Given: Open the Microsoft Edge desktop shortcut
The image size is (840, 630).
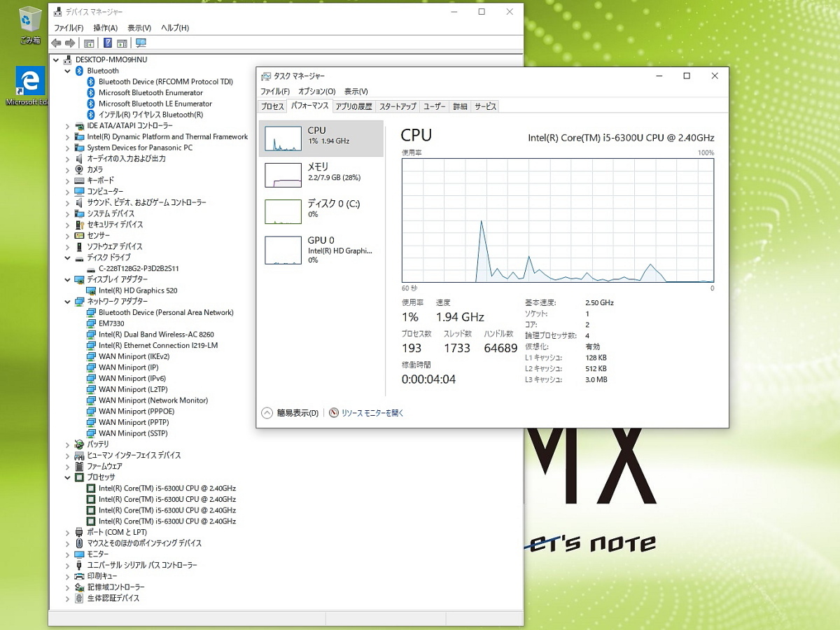Looking at the screenshot, I should click(x=30, y=85).
